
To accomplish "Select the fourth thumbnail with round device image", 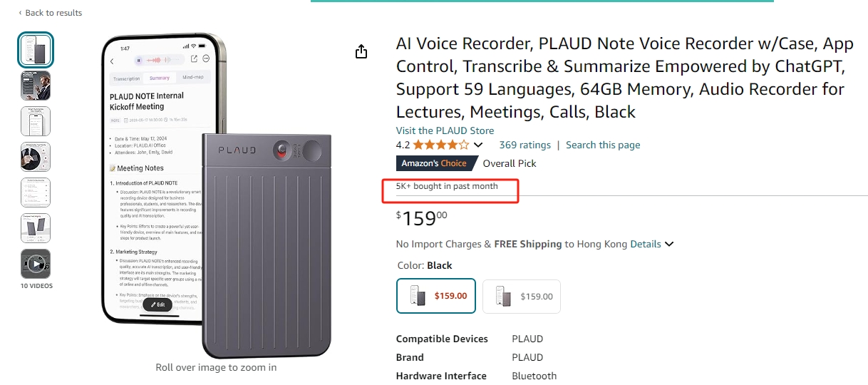I will [36, 157].
